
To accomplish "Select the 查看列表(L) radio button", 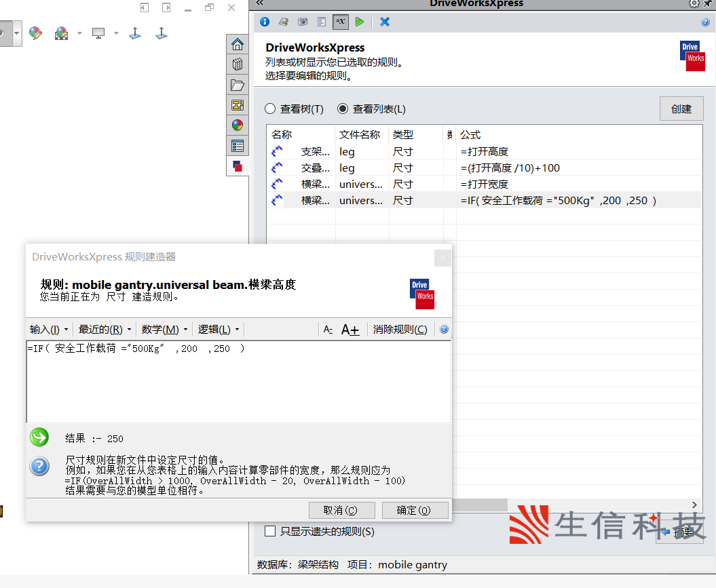I will (343, 109).
